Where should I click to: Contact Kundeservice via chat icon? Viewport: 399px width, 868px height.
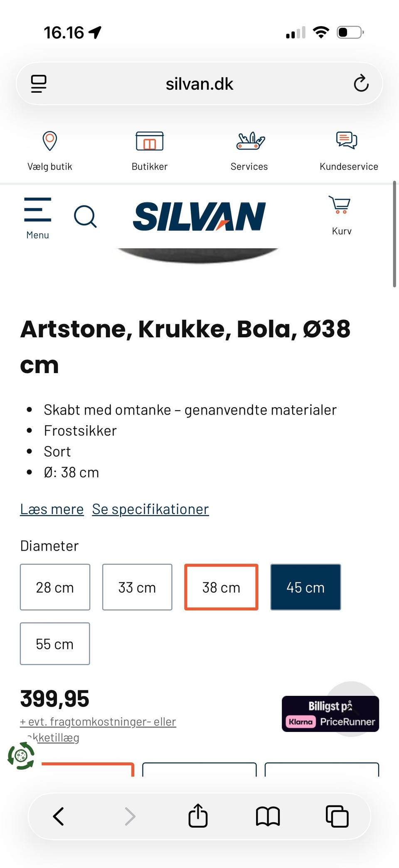click(347, 141)
